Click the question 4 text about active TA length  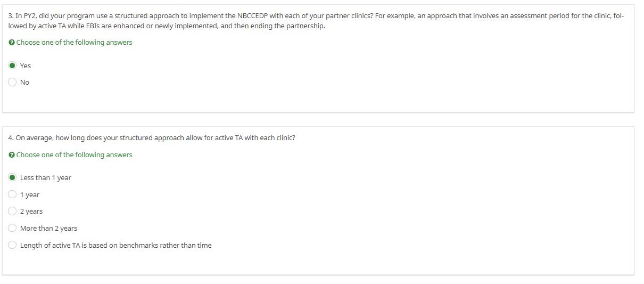pyautogui.click(x=152, y=137)
